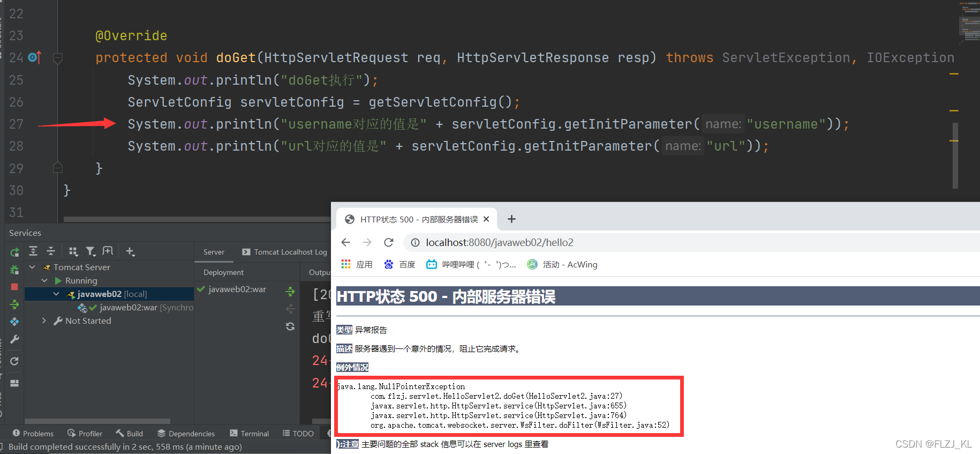Screen dimensions: 980x454
Task: Fold doGet method at line 24
Action: pos(58,58)
